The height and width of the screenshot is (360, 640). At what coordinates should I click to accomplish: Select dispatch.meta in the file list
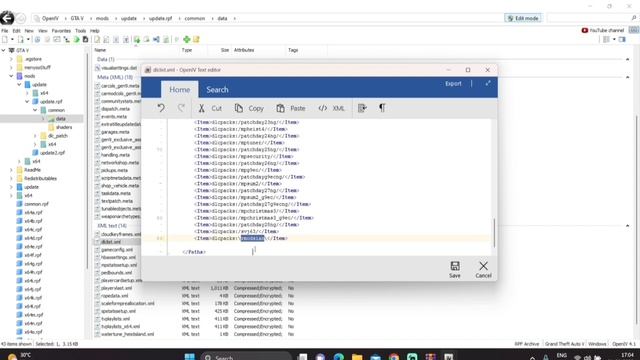(115, 109)
